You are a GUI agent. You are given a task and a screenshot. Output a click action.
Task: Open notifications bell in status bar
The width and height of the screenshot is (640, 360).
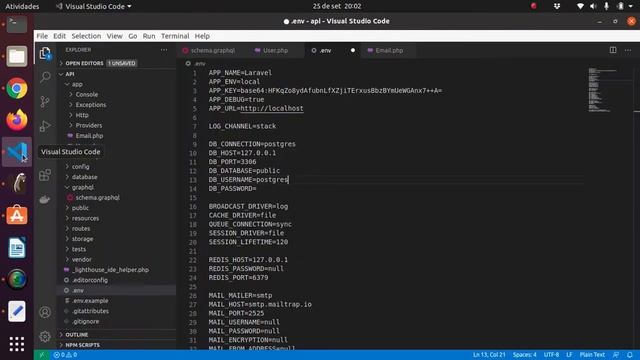pos(630,355)
